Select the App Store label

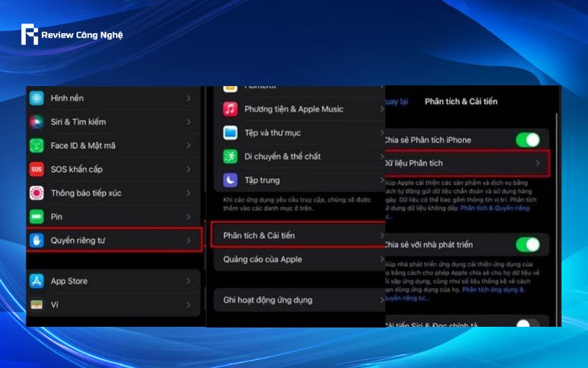69,281
